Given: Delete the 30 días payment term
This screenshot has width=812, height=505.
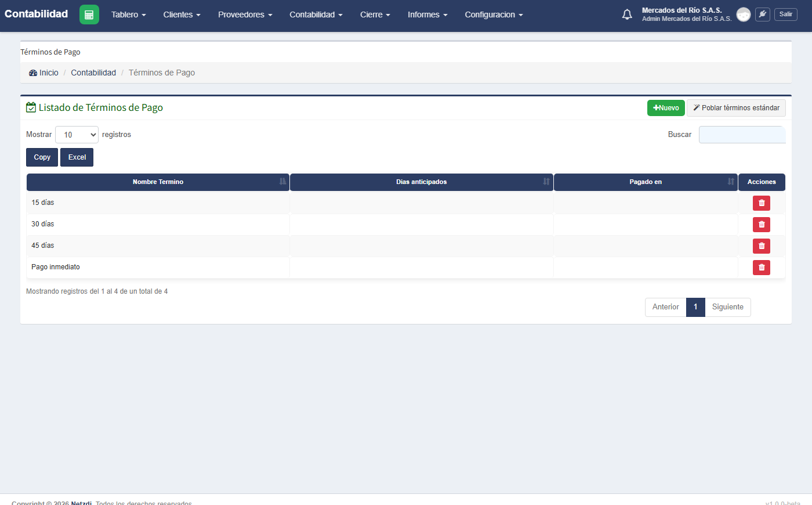Looking at the screenshot, I should (x=762, y=225).
